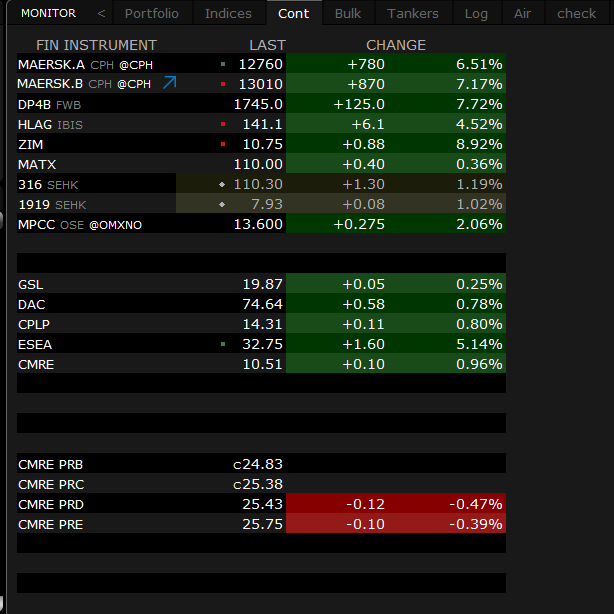
Task: Select the GSL ticker
Action: click(31, 284)
